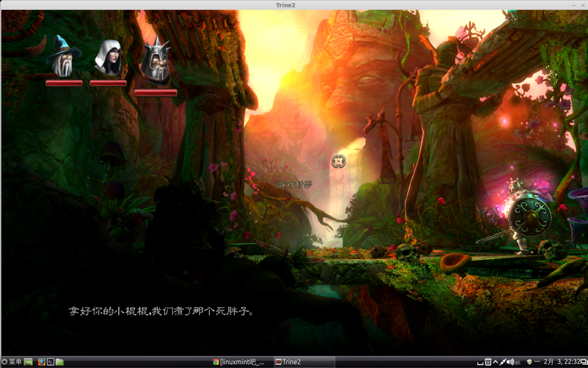Click the keyboard layout tray icon
Image resolution: width=588 pixels, height=368 pixels.
tap(517, 362)
